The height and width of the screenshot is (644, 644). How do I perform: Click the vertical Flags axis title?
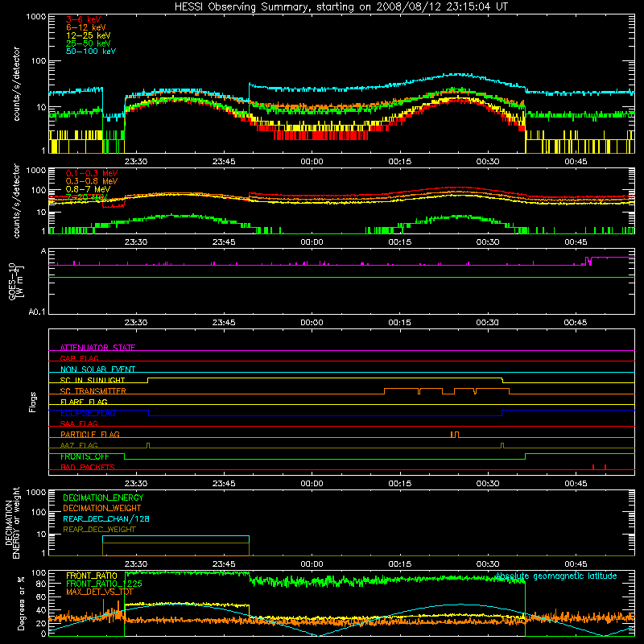click(32, 402)
